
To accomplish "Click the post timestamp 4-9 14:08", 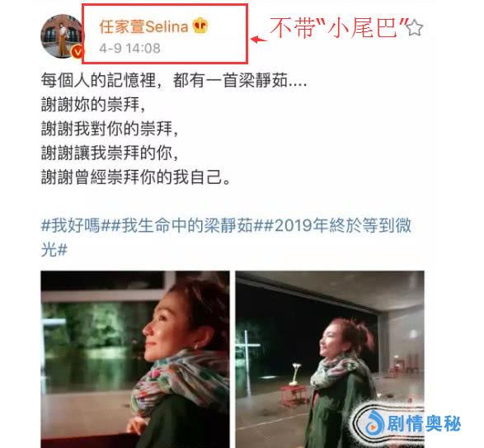I will pos(129,49).
